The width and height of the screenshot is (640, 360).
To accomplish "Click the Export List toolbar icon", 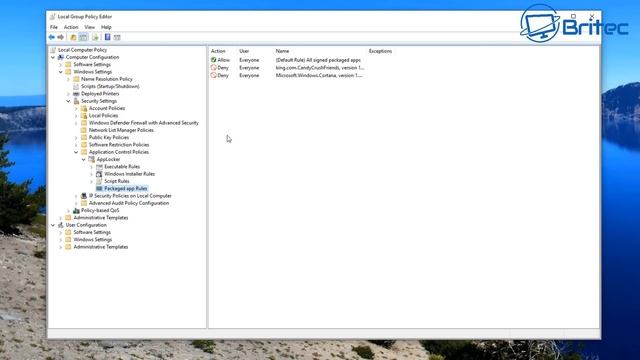I will pyautogui.click(x=96, y=37).
